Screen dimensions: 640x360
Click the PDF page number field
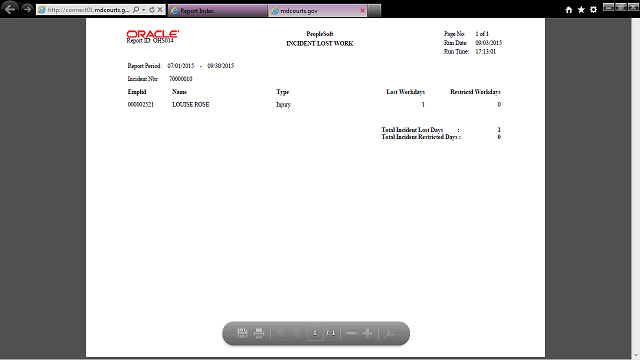315,333
